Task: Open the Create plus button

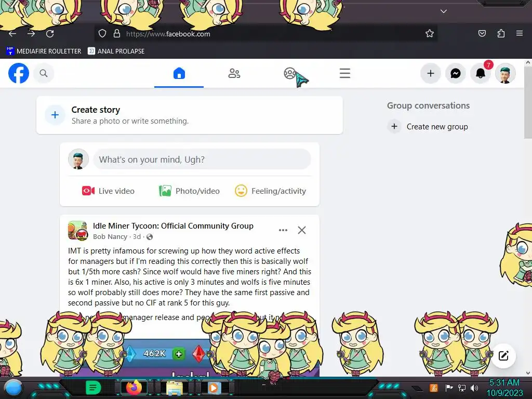Action: point(431,73)
